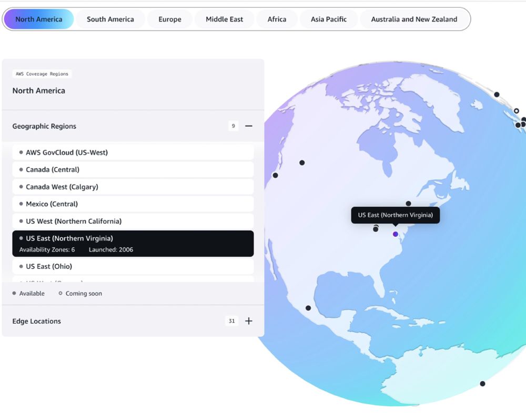
Task: Click the Mexico region dot on globe
Action: 308,308
